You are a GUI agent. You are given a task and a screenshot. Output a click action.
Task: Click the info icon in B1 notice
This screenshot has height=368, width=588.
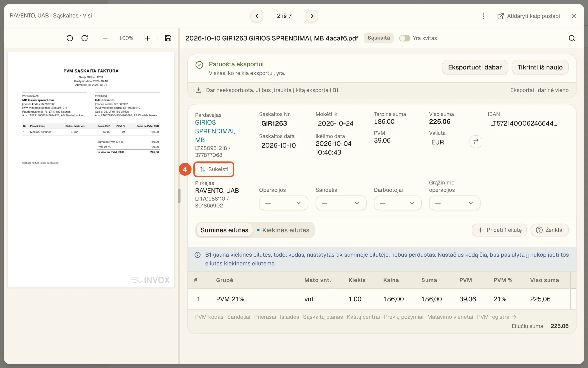click(198, 255)
